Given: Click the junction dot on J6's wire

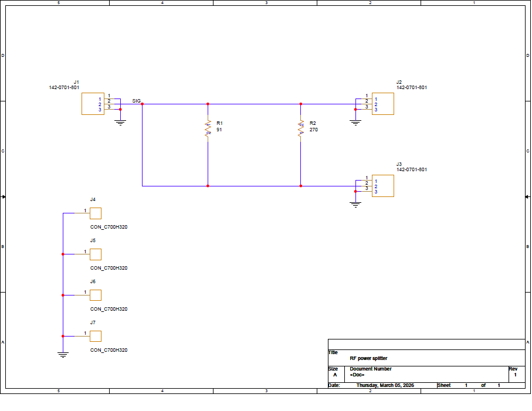Looking at the screenshot, I should coord(63,295).
